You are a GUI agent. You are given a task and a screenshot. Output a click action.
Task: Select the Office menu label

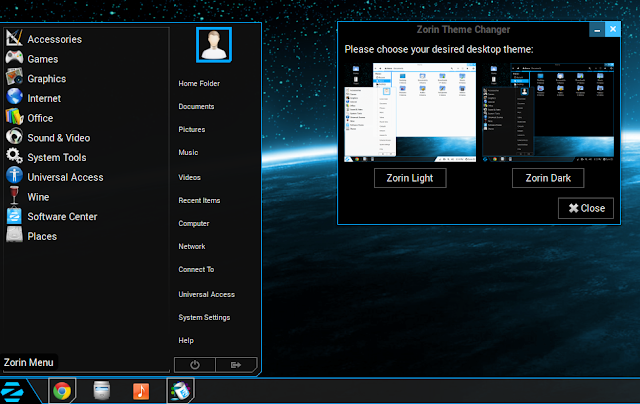pos(40,118)
